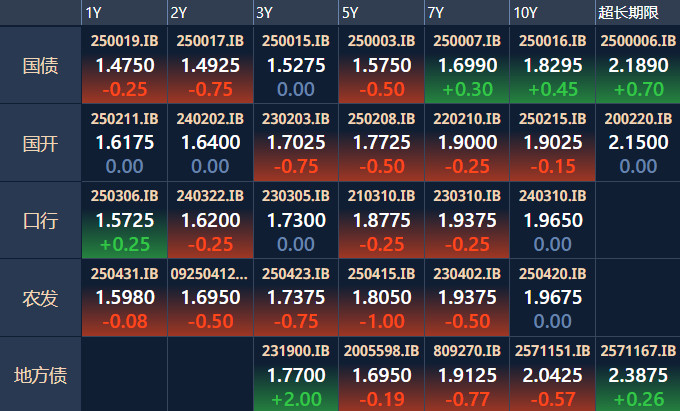Choose the 农发 row label
Viewport: 680px width, 411px height.
[40, 298]
